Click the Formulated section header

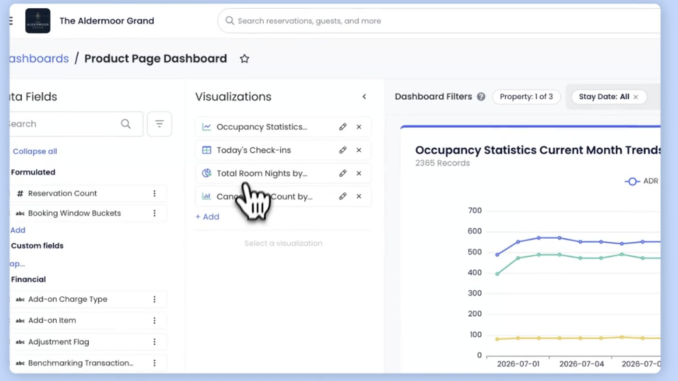point(33,172)
